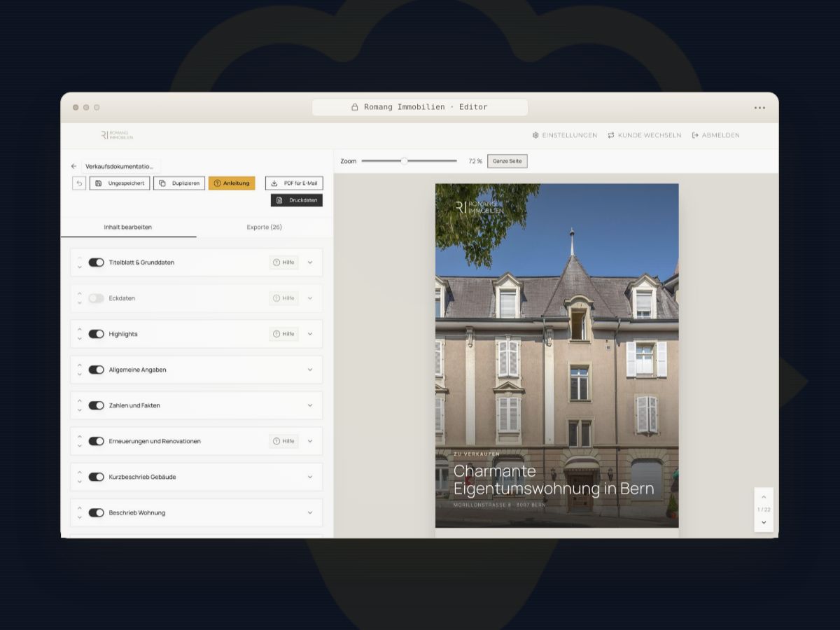Move Kurzbeschrieb Gebäude section down
The image size is (840, 630).
[x=80, y=481]
